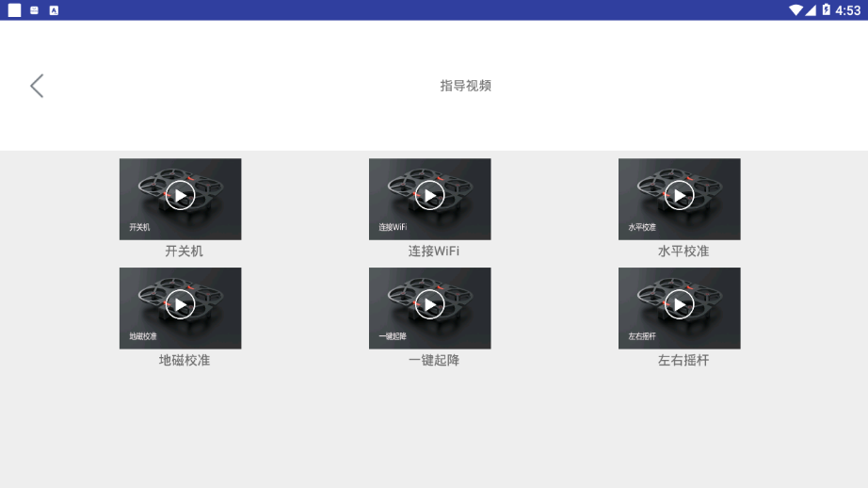Select the 左右摇杆 caption below thumbnail

(683, 360)
